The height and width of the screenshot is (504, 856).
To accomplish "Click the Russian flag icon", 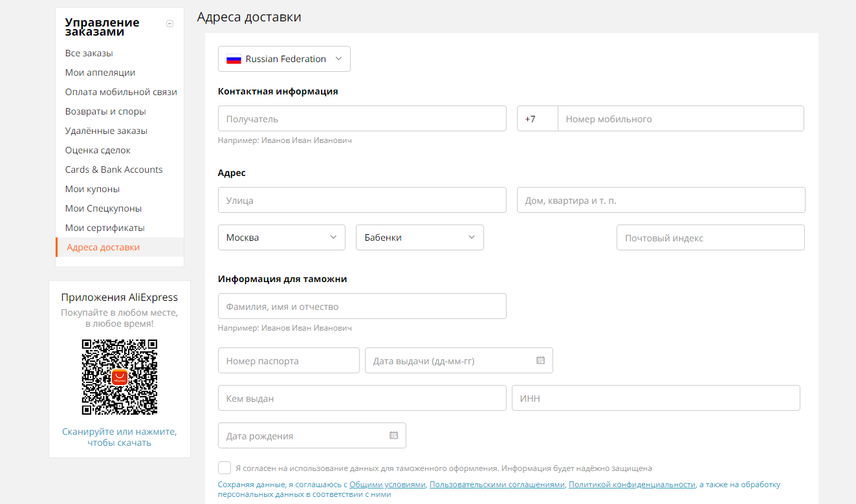I will click(x=234, y=59).
